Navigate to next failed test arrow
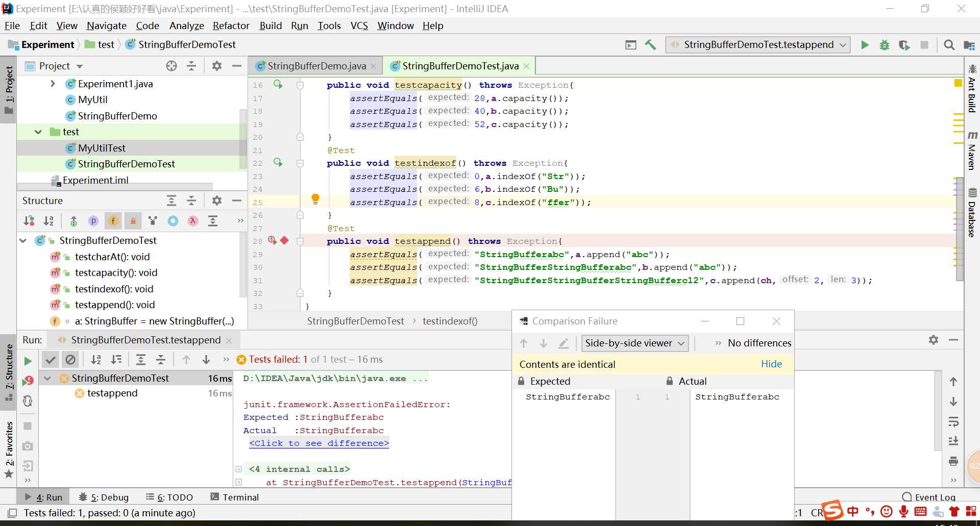This screenshot has width=980, height=526. pos(206,360)
